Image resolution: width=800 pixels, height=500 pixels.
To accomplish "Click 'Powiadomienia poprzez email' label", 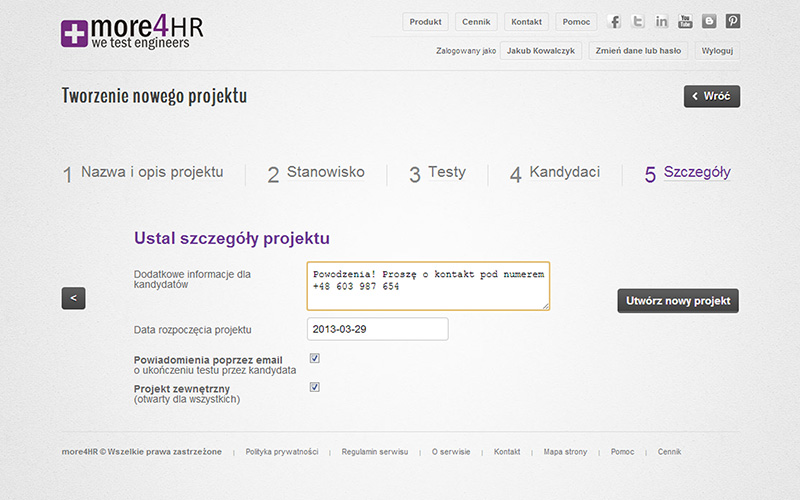I will click(208, 360).
